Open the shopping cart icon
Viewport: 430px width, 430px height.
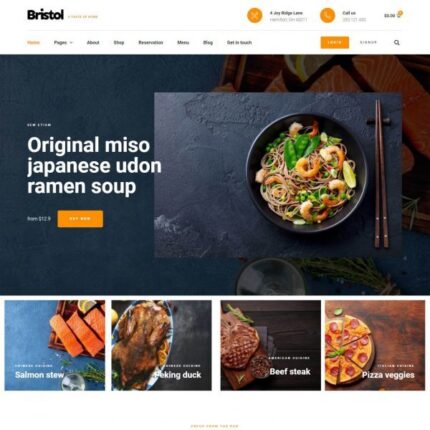pos(399,15)
